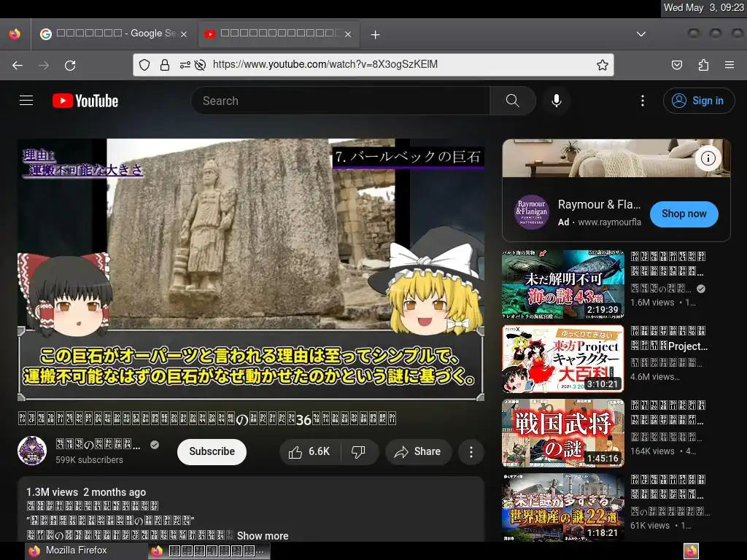Close the YouTube tab

point(348,34)
